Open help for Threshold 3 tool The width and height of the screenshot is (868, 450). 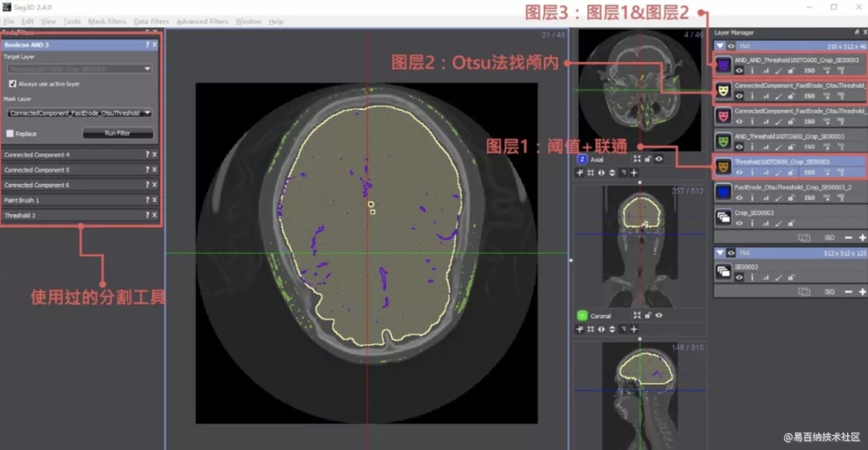pos(147,215)
